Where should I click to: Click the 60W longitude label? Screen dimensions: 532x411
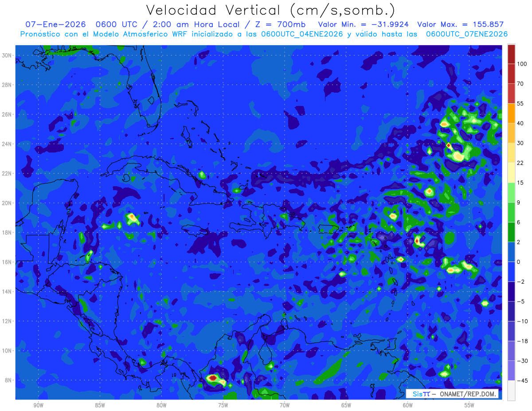pos(408,405)
